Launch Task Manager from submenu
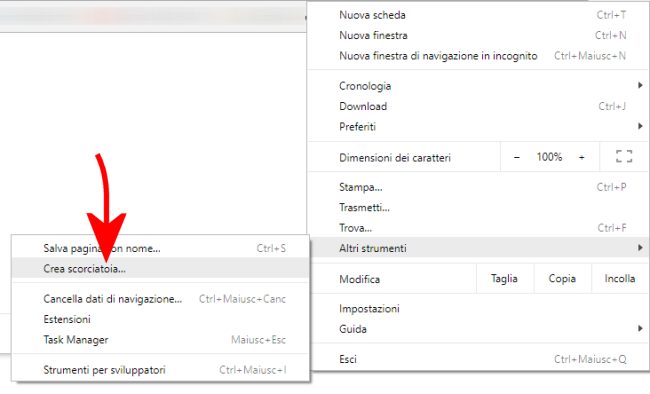This screenshot has width=650, height=394. (160, 340)
